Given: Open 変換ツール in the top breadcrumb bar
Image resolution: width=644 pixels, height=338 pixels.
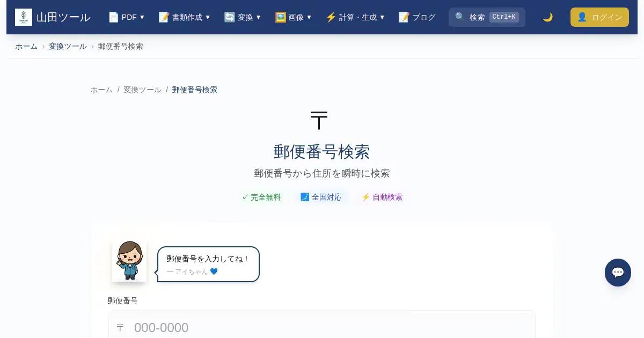Looking at the screenshot, I should click(x=68, y=46).
